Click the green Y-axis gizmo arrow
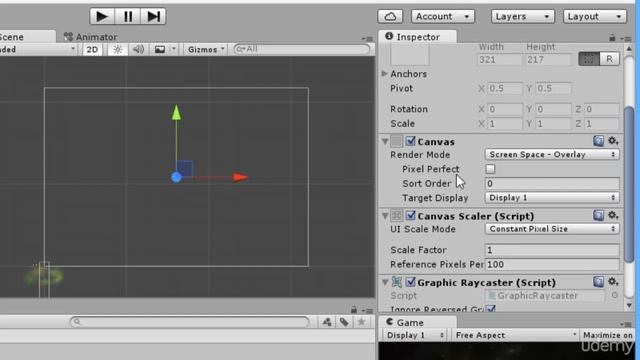640x360 pixels. click(x=176, y=113)
